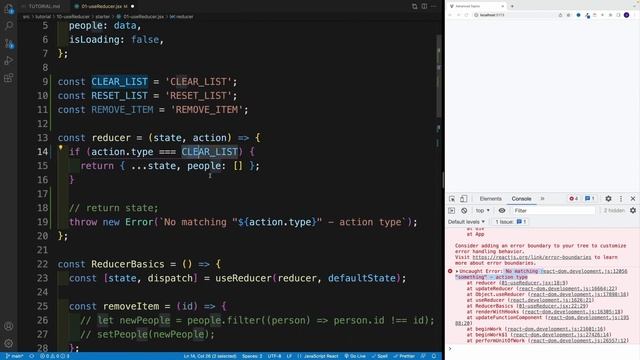This screenshot has width=640, height=360.
Task: Click the 'starter' breadcrumb segment
Action: coord(102,17)
